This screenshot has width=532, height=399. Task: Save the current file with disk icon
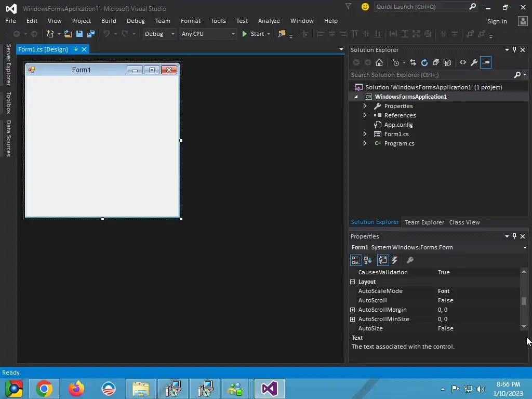coord(79,34)
